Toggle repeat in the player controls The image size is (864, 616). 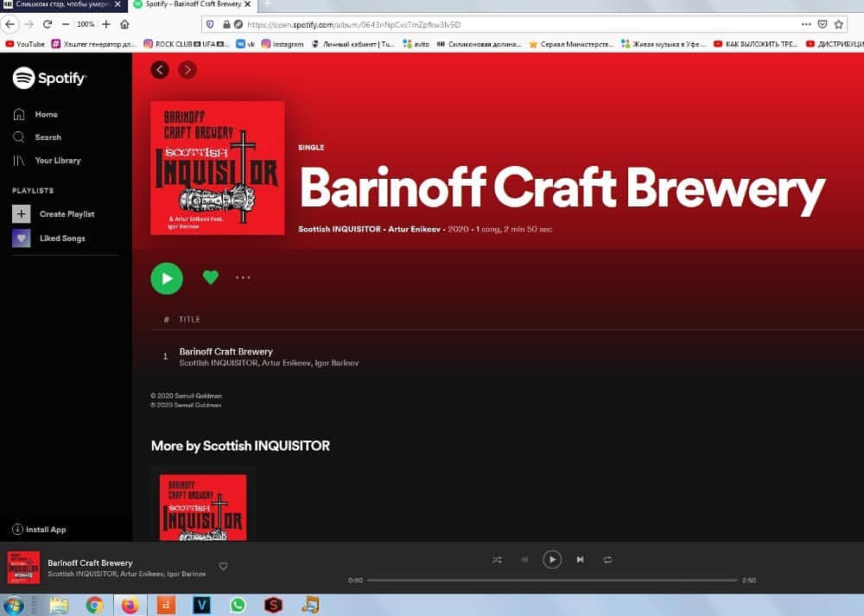607,560
